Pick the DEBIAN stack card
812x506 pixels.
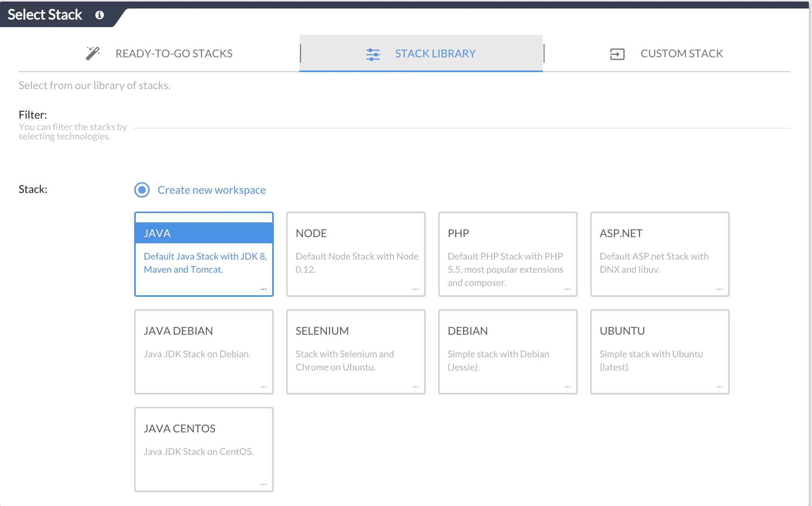508,352
